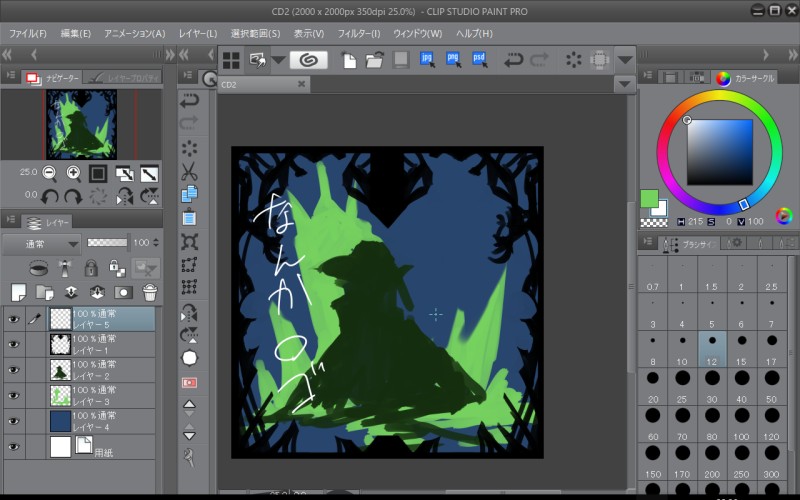This screenshot has height=500, width=800.
Task: Expand the command bar overflow arrow
Action: (626, 60)
